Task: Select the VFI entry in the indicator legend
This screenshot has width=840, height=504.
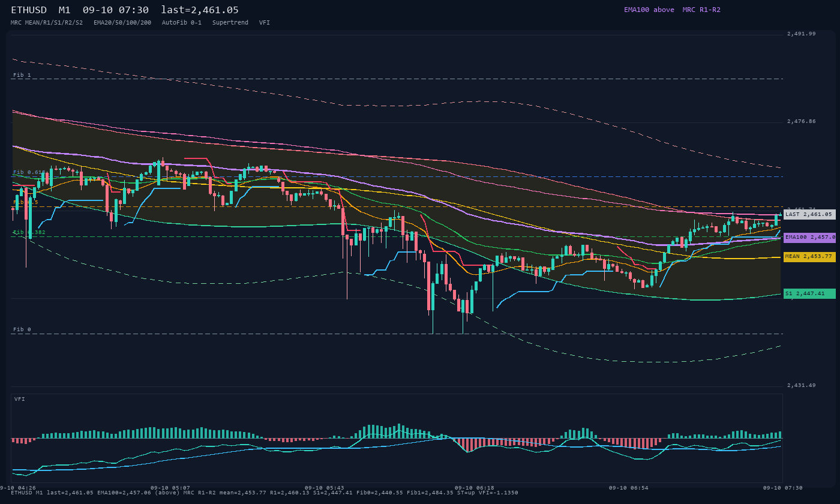Action: click(265, 22)
